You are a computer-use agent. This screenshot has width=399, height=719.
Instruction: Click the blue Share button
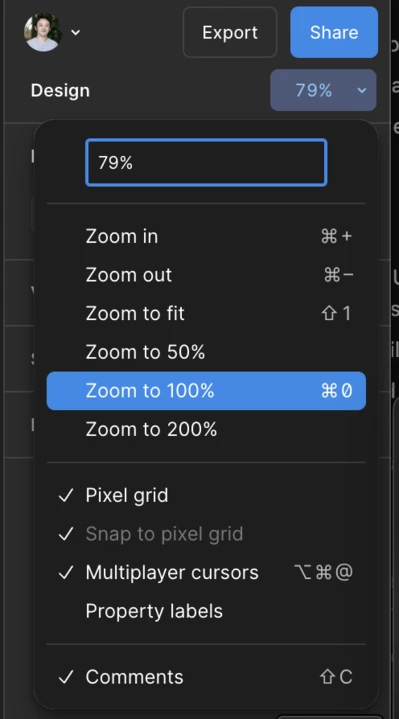coord(334,32)
